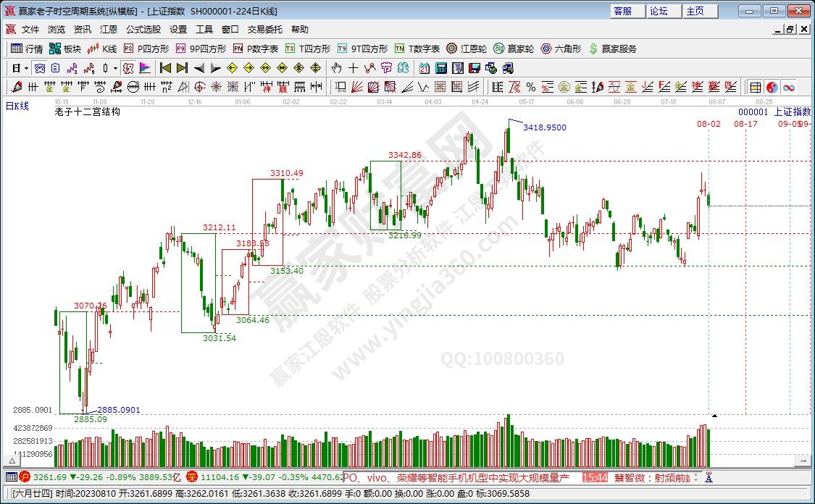Click the red floppy disk save icon
This screenshot has height=504, width=815.
click(475, 68)
